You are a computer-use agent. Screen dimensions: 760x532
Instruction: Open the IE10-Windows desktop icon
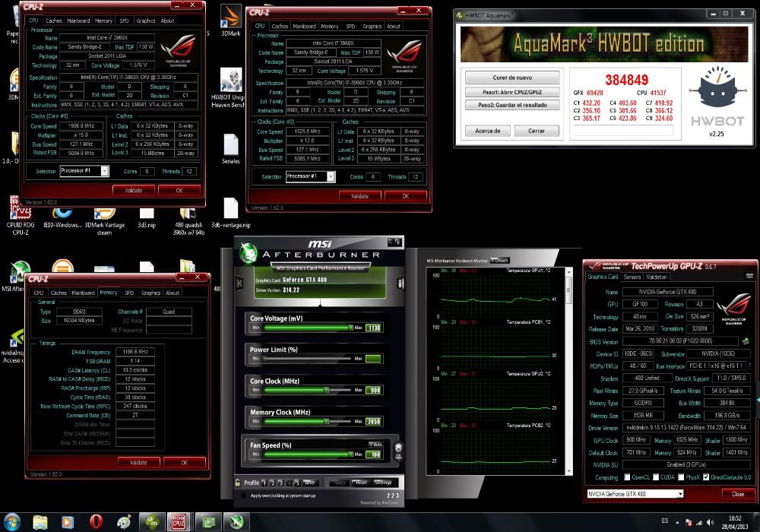62,217
